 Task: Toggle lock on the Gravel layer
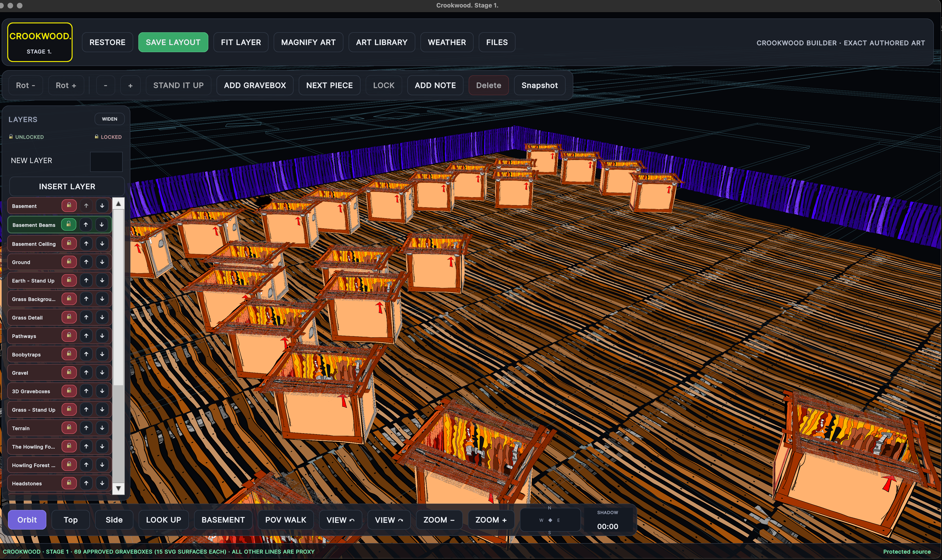click(x=69, y=372)
